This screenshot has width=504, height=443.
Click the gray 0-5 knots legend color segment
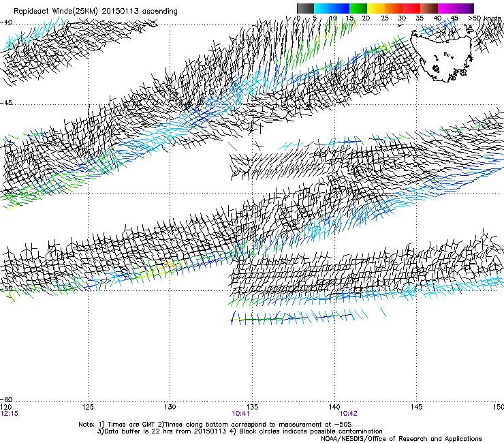(x=305, y=8)
